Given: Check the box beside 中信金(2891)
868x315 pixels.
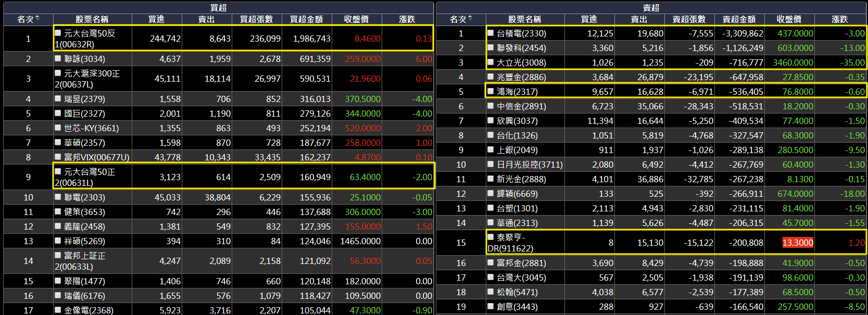Looking at the screenshot, I should click(491, 106).
